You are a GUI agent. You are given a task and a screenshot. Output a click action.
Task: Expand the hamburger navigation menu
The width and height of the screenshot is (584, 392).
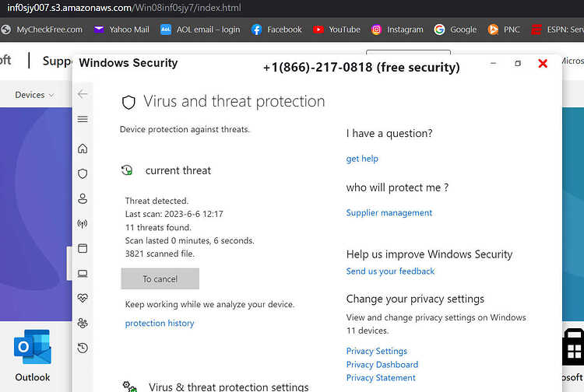pos(83,119)
